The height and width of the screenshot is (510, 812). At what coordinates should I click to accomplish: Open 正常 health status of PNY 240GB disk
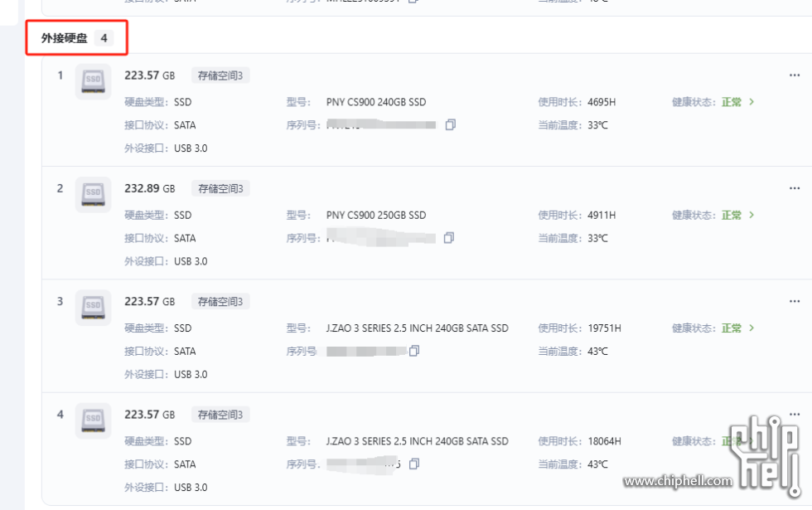click(x=732, y=102)
